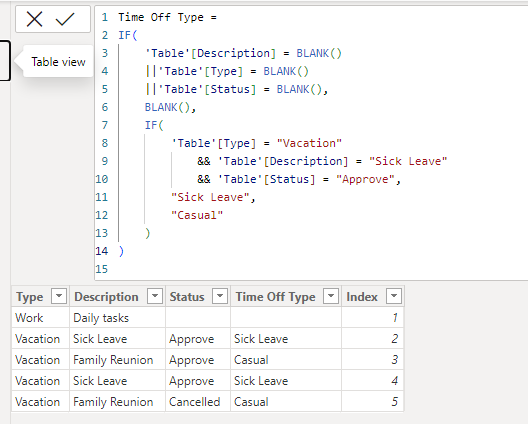Click 'Table'[Status] on formula line 5
Image resolution: width=528 pixels, height=424 pixels.
[207, 89]
